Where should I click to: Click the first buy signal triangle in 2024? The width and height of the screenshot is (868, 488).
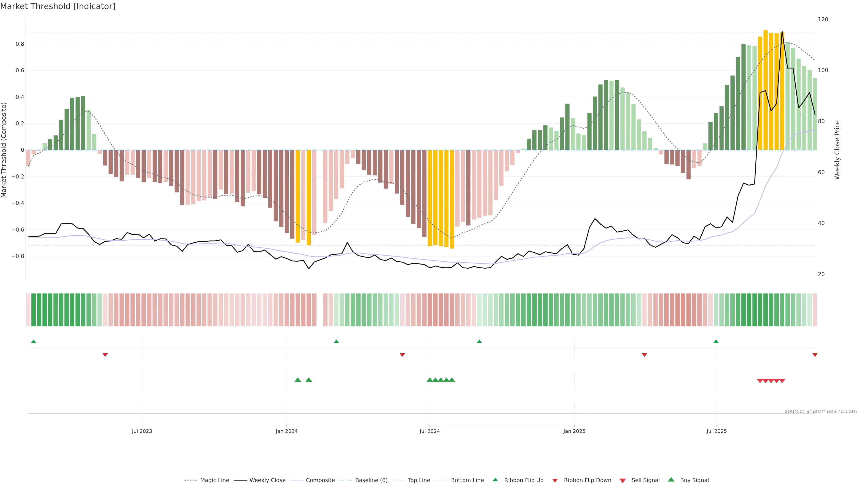pyautogui.click(x=298, y=380)
